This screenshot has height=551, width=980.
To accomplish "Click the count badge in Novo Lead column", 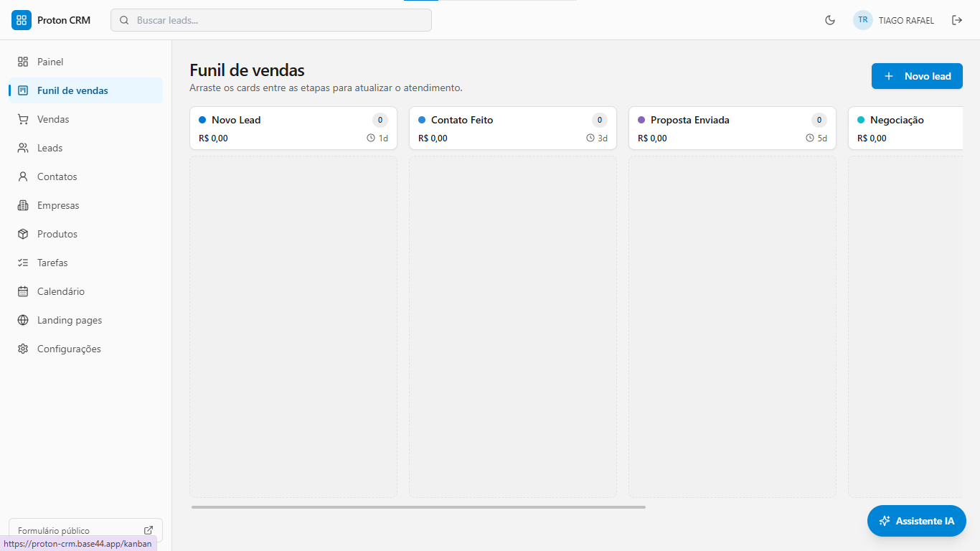I will coord(380,120).
